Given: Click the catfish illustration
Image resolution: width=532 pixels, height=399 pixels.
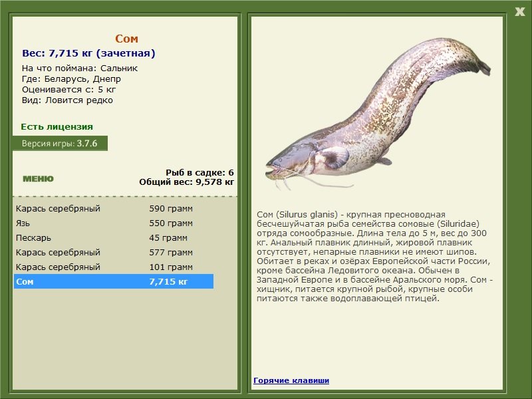Looking at the screenshot, I should [377, 114].
